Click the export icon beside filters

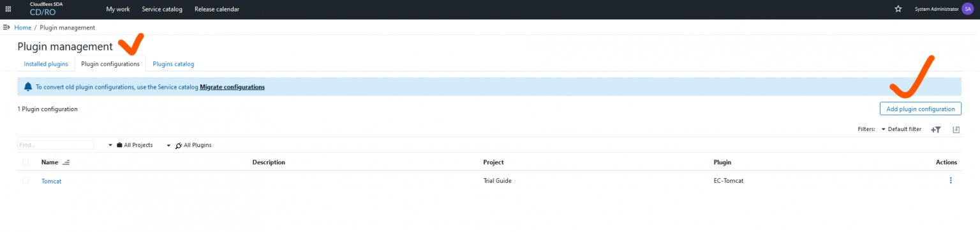point(956,129)
